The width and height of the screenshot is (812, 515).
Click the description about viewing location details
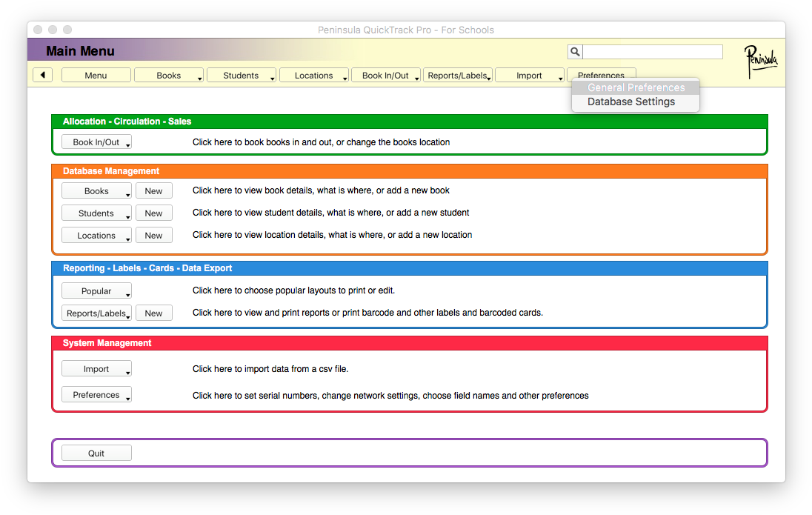point(333,235)
